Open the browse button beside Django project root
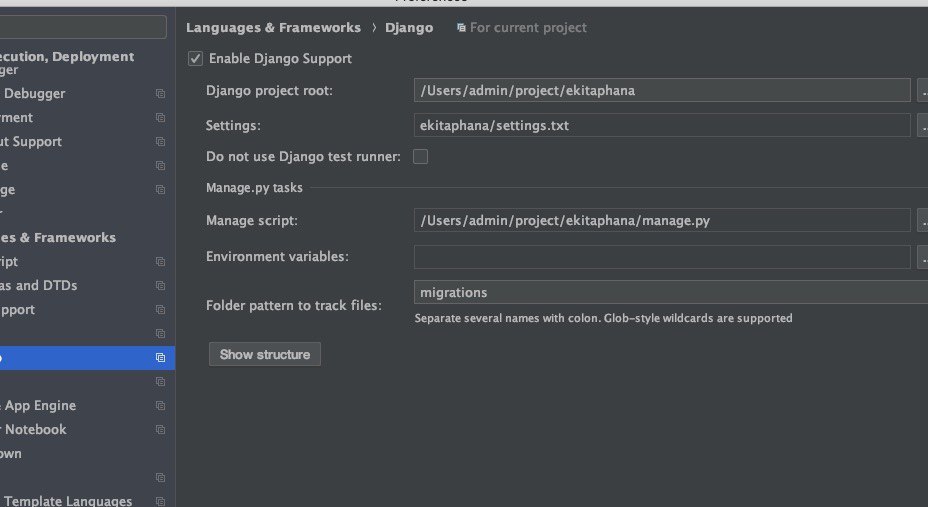The height and width of the screenshot is (507, 928). tap(923, 91)
